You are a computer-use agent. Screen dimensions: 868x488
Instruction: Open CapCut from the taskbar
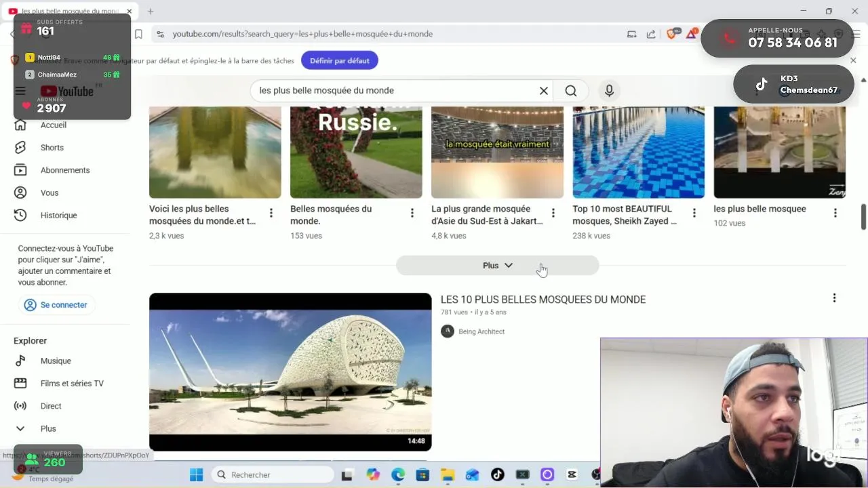click(572, 474)
